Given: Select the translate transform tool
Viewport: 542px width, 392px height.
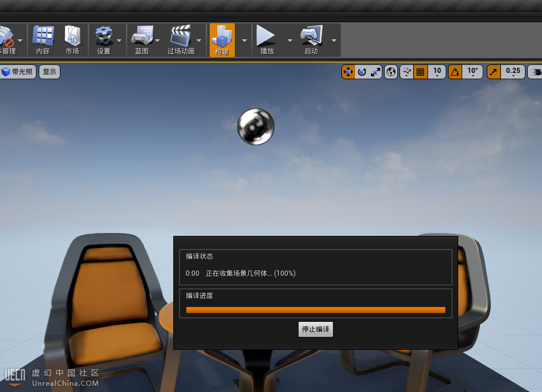Looking at the screenshot, I should click(x=348, y=72).
